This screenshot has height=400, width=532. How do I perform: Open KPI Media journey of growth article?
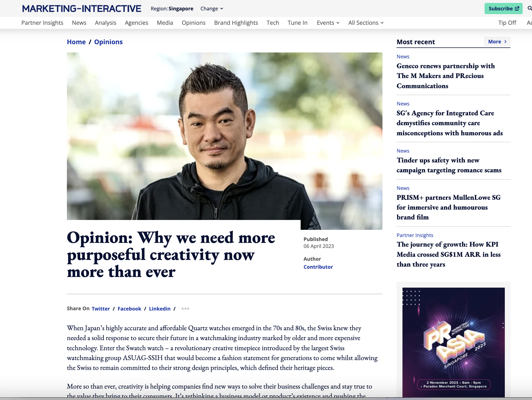pos(449,254)
